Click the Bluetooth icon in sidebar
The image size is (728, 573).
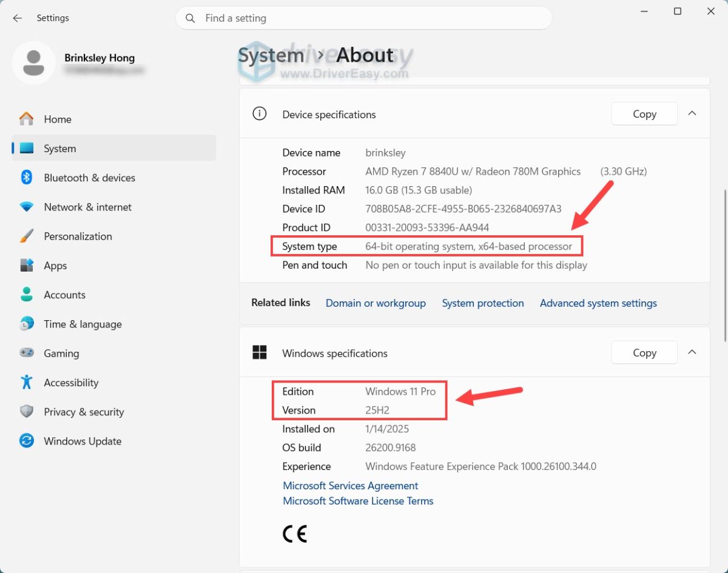(x=26, y=177)
